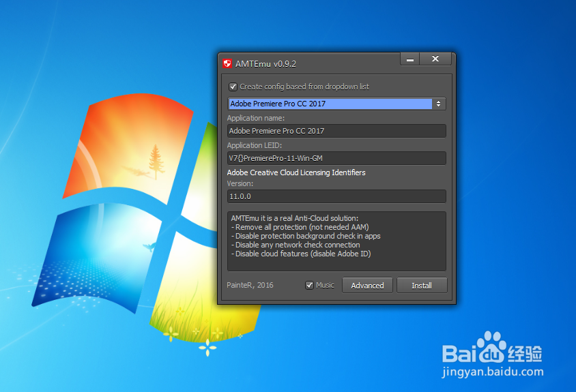
Task: Click the AMTEmu red shield title icon
Action: pos(227,63)
